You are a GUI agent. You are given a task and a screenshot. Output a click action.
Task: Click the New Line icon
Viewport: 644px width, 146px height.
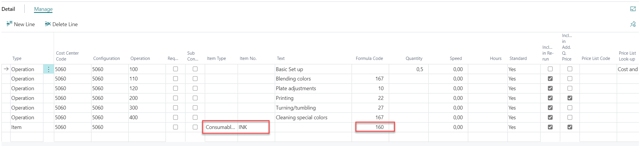point(9,24)
